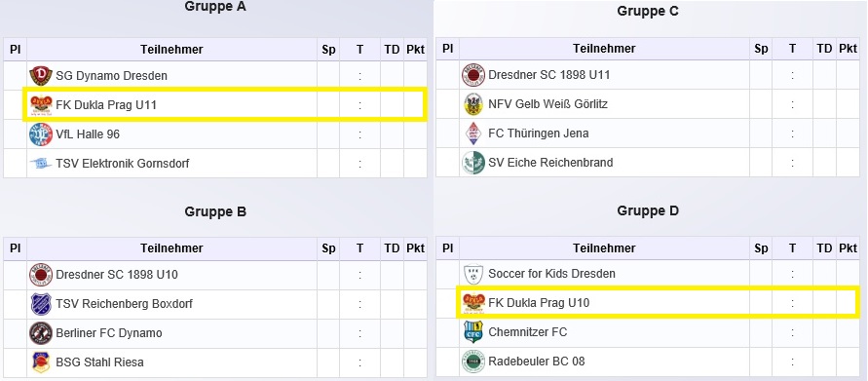868x381 pixels.
Task: Click the Berliner FC Dynamo logo
Action: 40,333
